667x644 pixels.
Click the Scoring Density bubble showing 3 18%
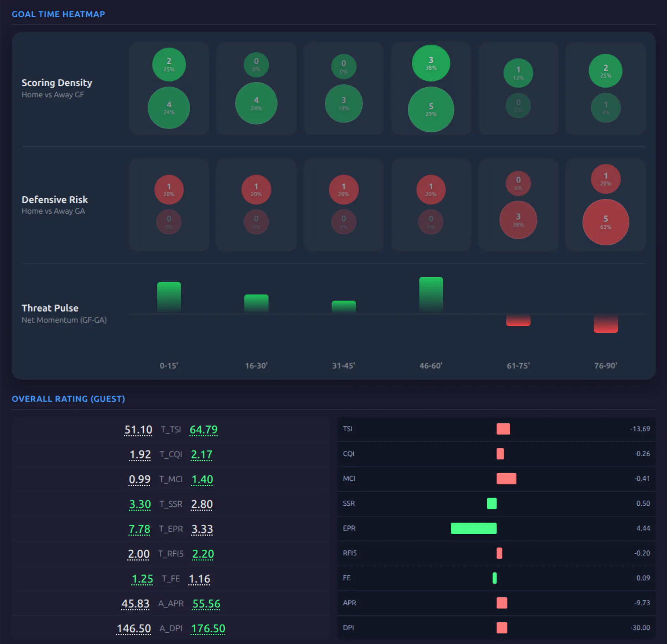coord(343,103)
